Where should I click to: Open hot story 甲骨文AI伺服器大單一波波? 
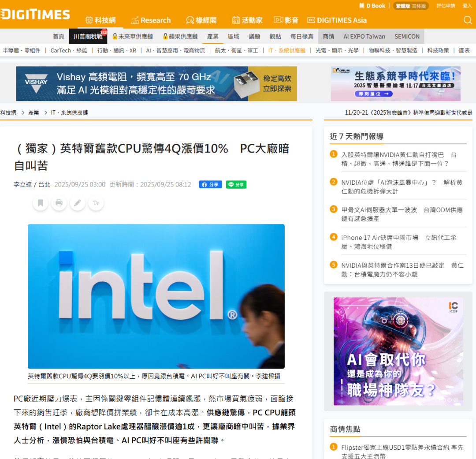pyautogui.click(x=402, y=214)
